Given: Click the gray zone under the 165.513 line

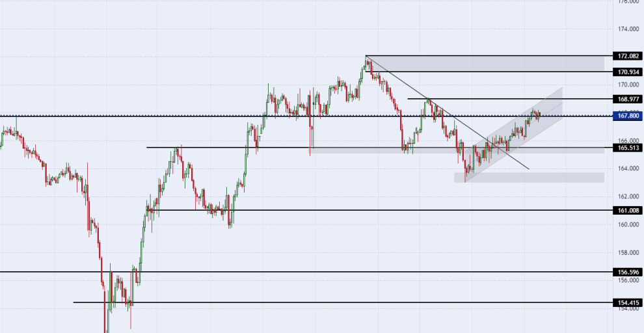Looking at the screenshot, I should click(x=457, y=151).
